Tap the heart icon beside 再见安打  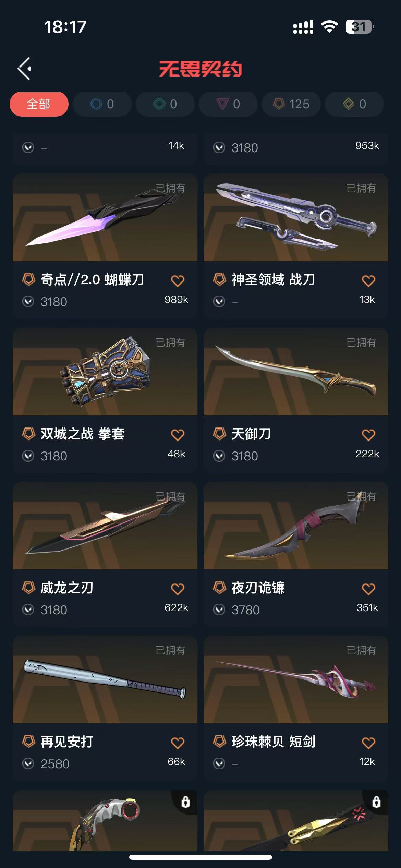click(178, 743)
